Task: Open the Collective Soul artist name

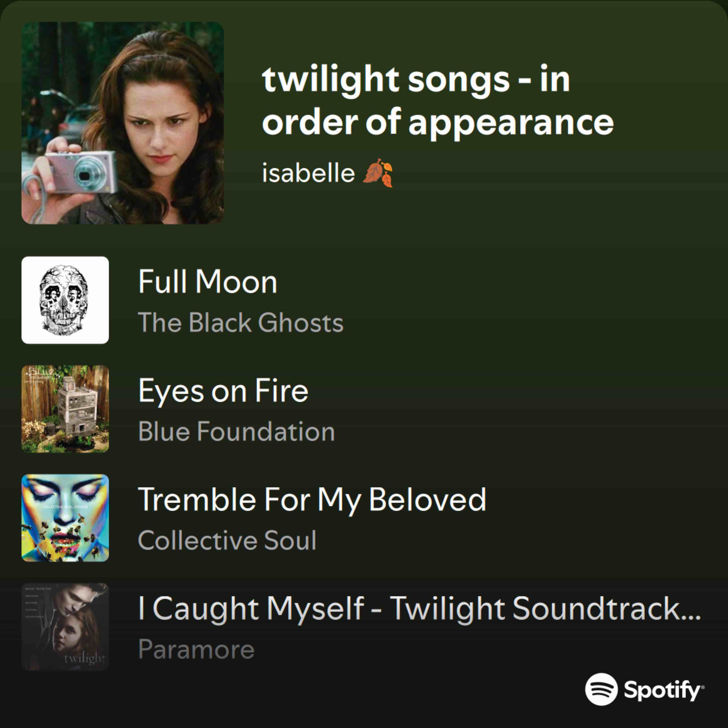Action: point(227,540)
